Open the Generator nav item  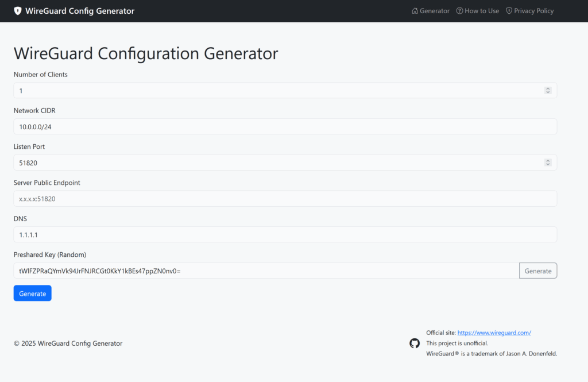pos(431,11)
